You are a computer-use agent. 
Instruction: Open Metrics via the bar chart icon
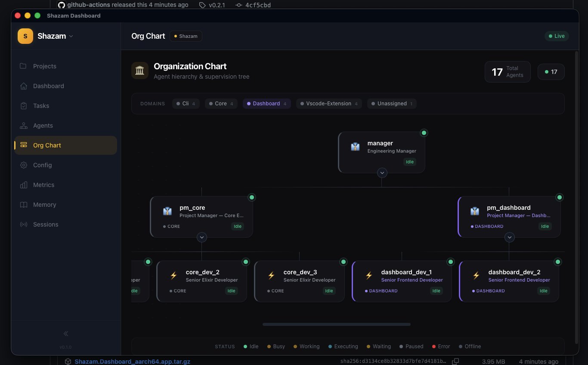[24, 185]
